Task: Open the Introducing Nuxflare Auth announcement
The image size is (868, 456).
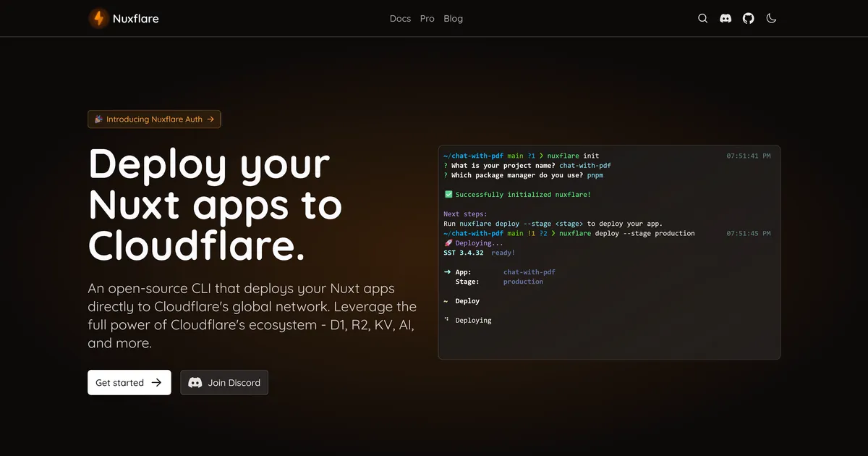Action: (x=154, y=119)
